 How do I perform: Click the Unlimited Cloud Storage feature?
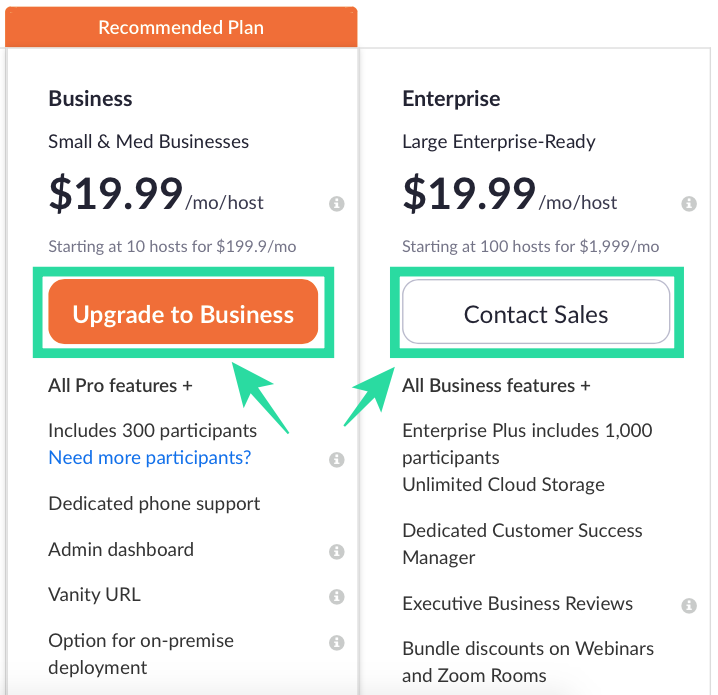503,485
